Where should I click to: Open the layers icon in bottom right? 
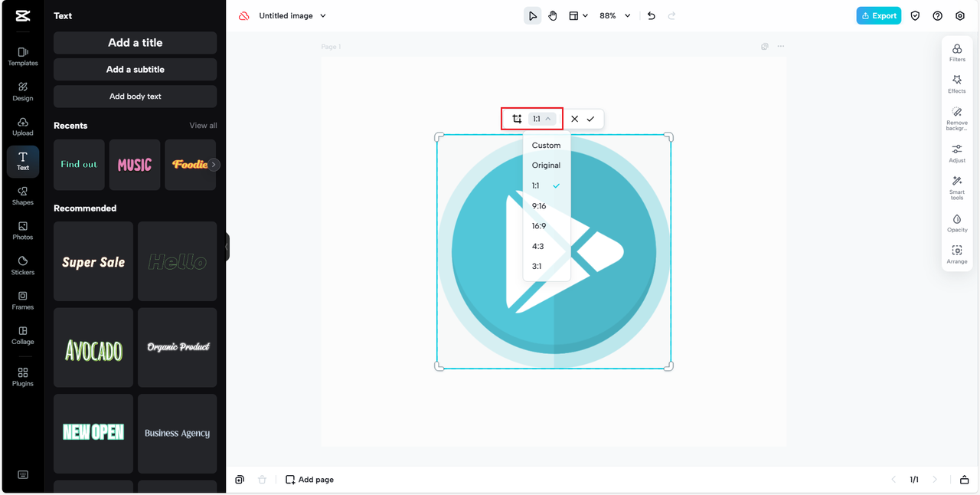coord(964,480)
